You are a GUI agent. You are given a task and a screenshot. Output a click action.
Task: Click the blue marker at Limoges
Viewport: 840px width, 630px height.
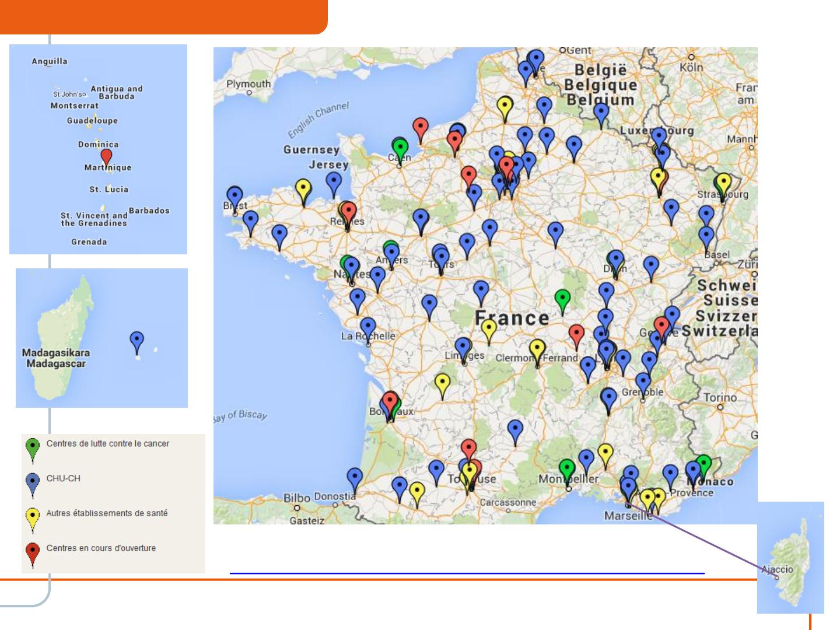[x=463, y=351]
